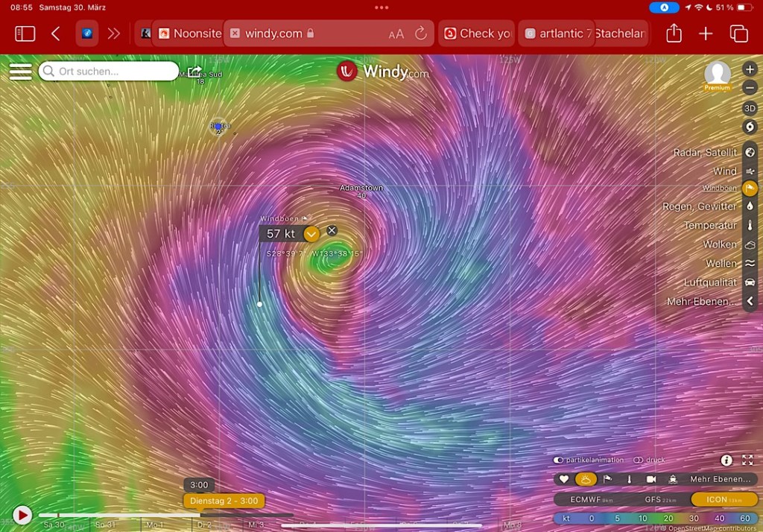The height and width of the screenshot is (532, 763).
Task: Switch to the Wolken cloud layer icon
Action: tap(750, 244)
